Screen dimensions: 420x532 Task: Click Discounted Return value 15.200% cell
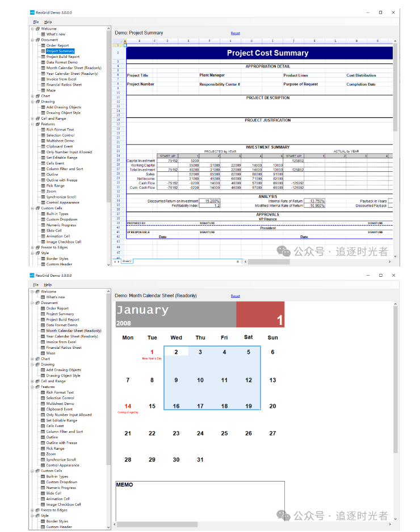tap(209, 201)
